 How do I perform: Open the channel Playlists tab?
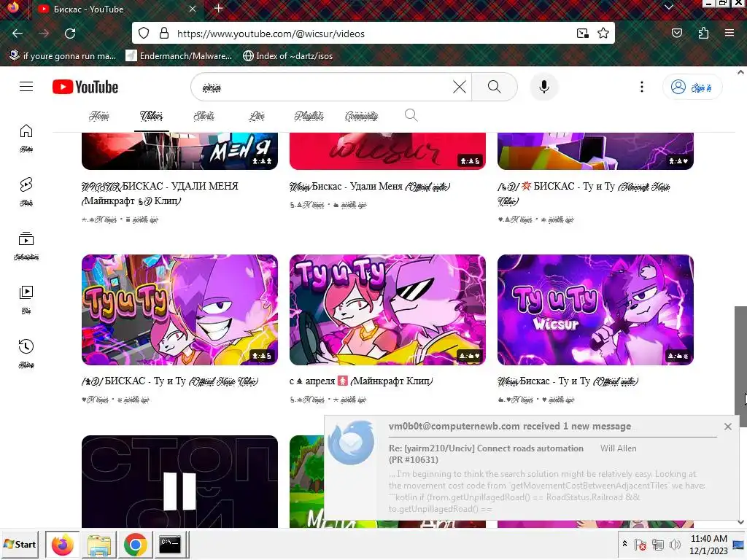click(x=309, y=116)
